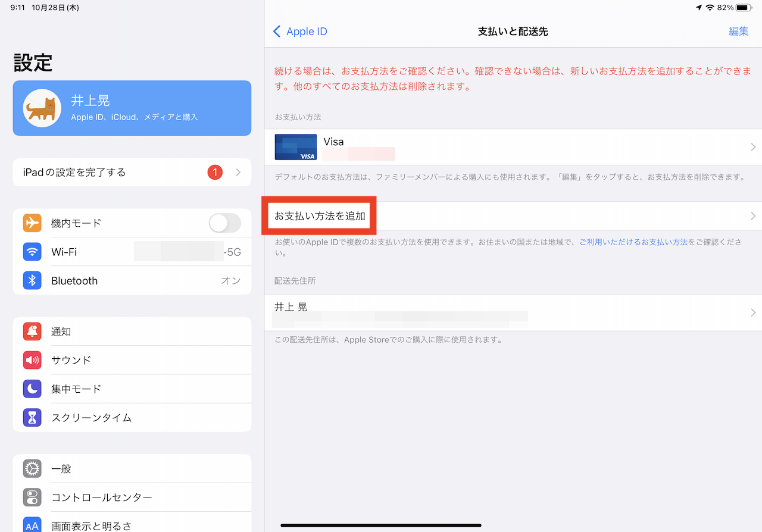Tap the date 10月28日(木)
This screenshot has height=532, width=762.
pyautogui.click(x=55, y=8)
